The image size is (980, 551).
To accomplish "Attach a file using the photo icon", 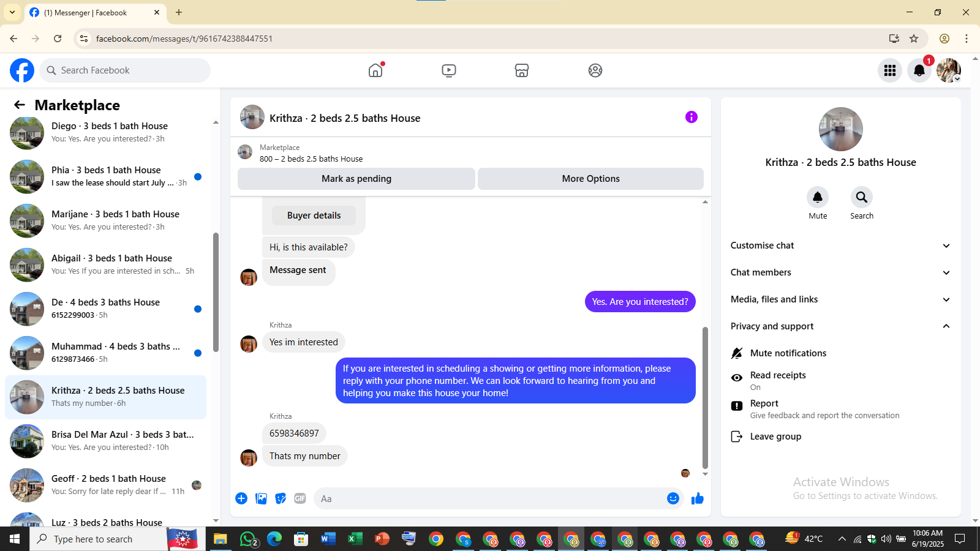I will click(262, 498).
